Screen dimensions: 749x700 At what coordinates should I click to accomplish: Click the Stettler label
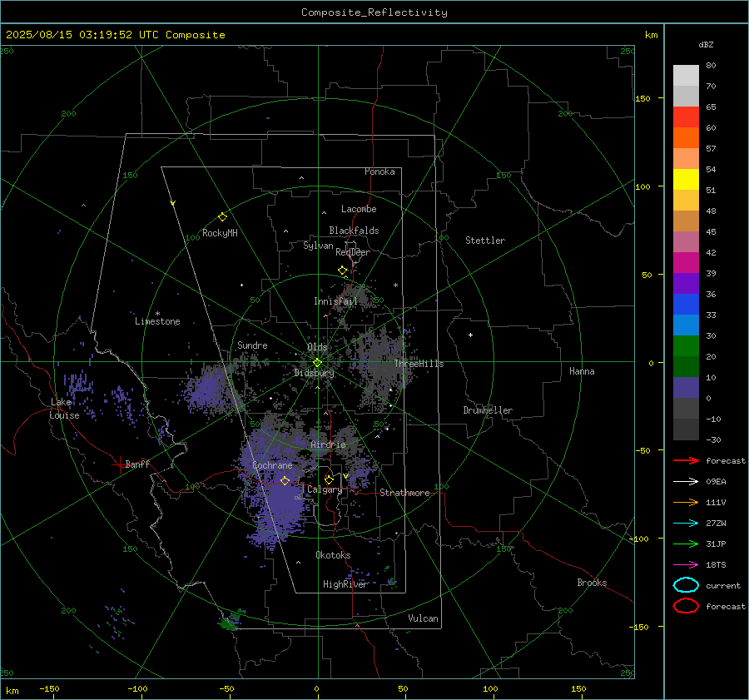tap(485, 241)
